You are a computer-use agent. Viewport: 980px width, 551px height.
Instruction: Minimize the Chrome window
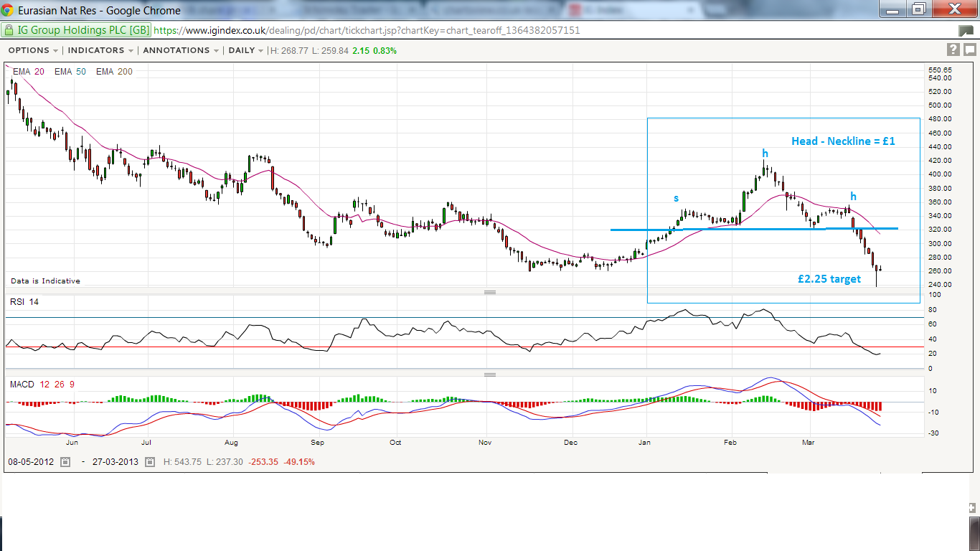point(894,9)
